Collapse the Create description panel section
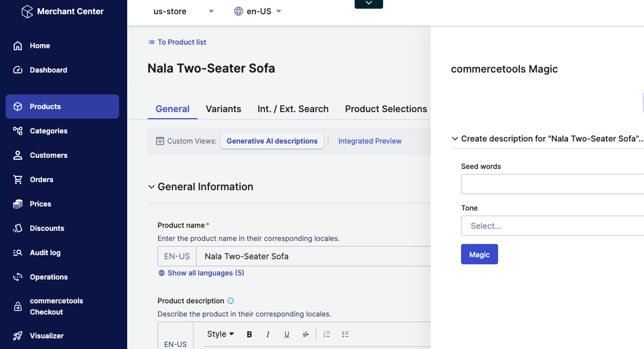This screenshot has height=349, width=644. [455, 139]
